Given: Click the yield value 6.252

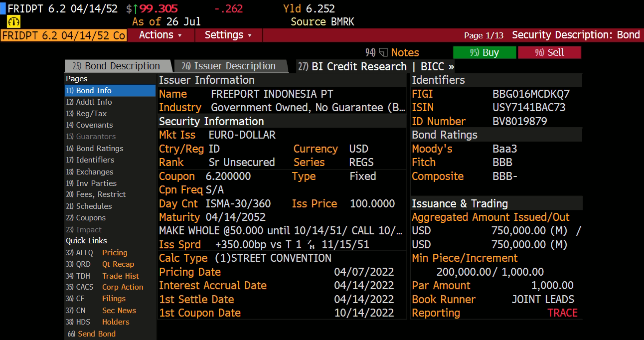Looking at the screenshot, I should coord(321,9).
